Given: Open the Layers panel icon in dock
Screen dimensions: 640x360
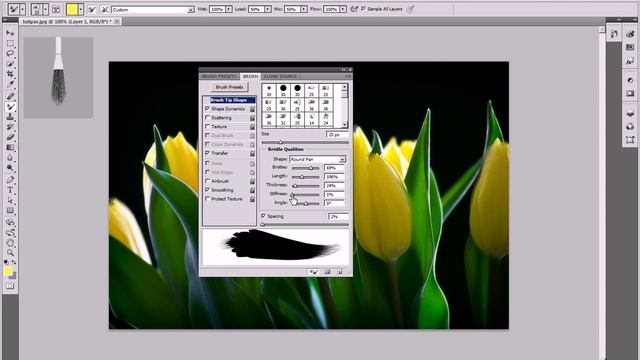Looking at the screenshot, I should tap(630, 114).
